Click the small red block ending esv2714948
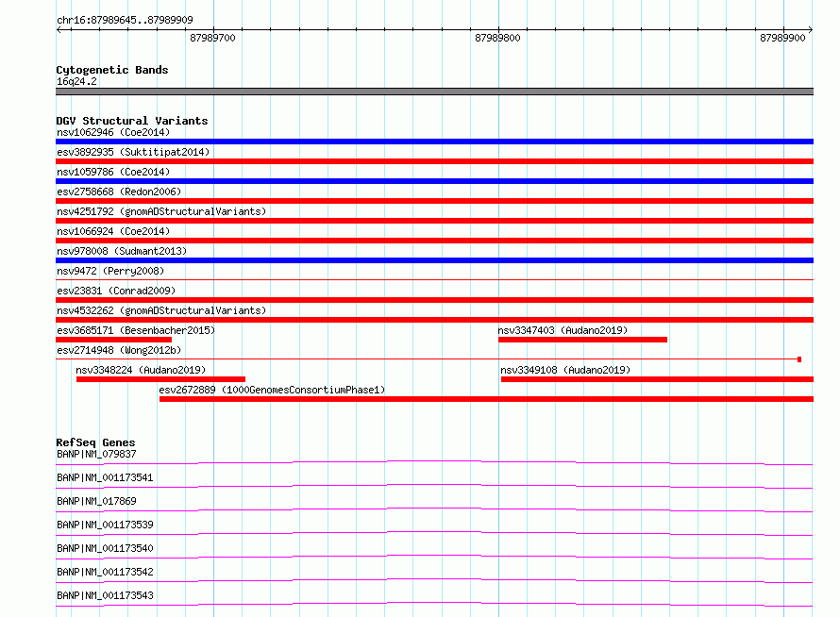Screen dimensions: 840x617 tap(799, 359)
